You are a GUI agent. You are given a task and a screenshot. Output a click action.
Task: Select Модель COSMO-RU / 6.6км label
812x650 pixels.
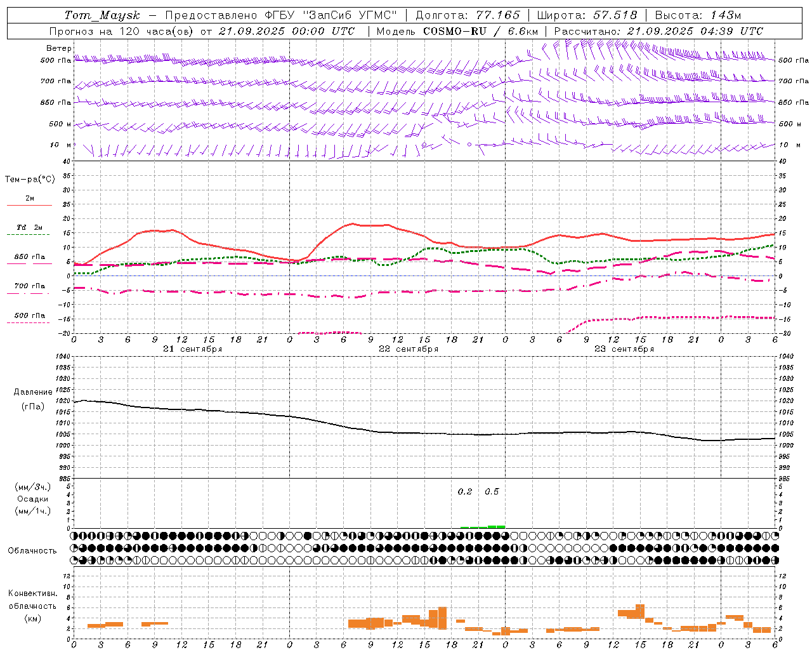(457, 31)
